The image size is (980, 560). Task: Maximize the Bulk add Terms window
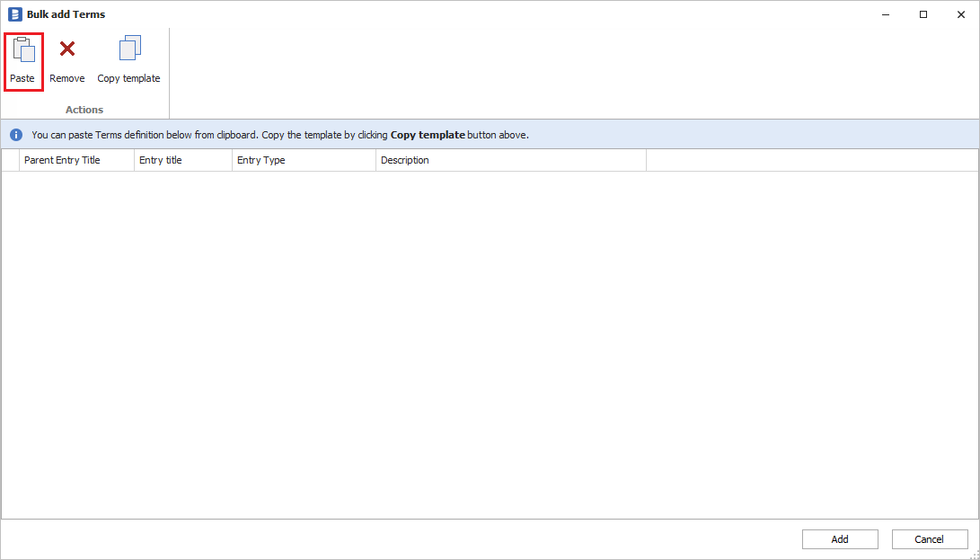pos(923,14)
